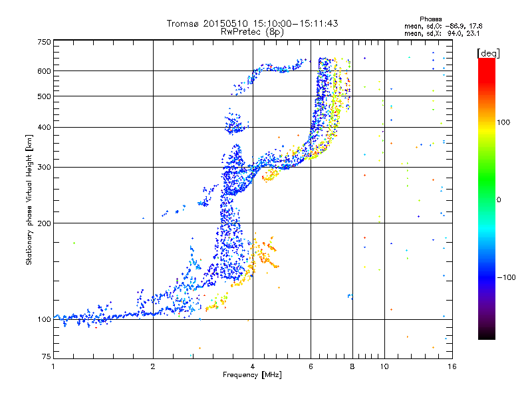The image size is (532, 399).
Task: Click the colorbar tick label '0'
Action: click(x=499, y=200)
